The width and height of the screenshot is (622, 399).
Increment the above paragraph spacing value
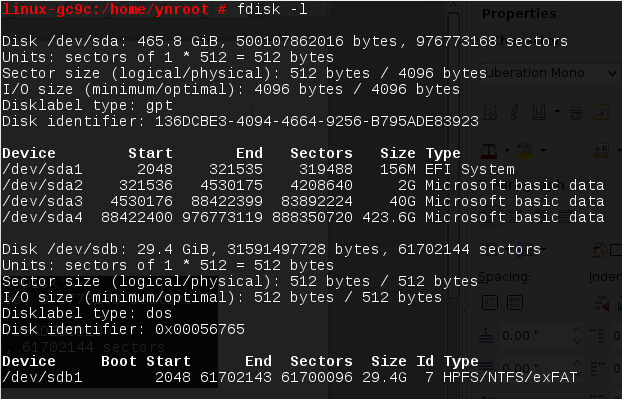(577, 331)
